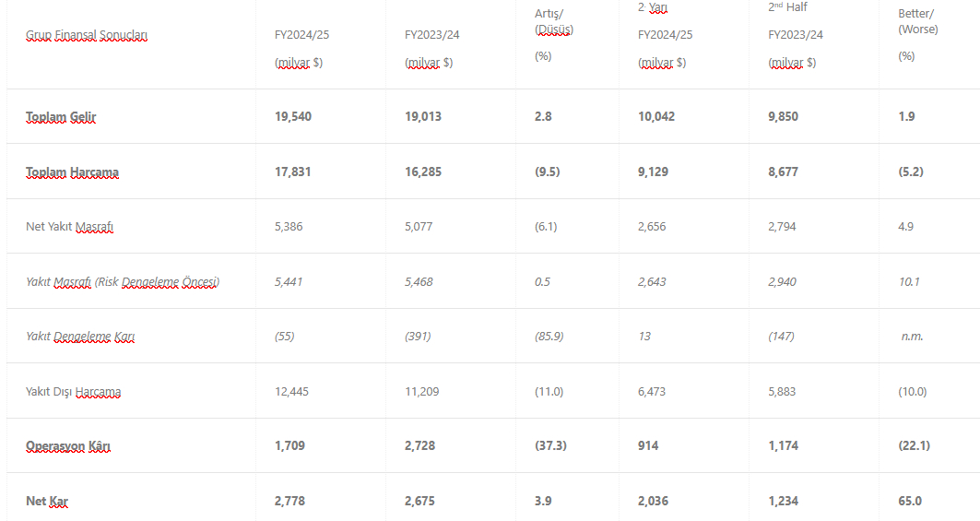Click the 6,473 value in Yakıt Dışı Harcama
Viewport: 980px width, 521px height.
(x=656, y=392)
